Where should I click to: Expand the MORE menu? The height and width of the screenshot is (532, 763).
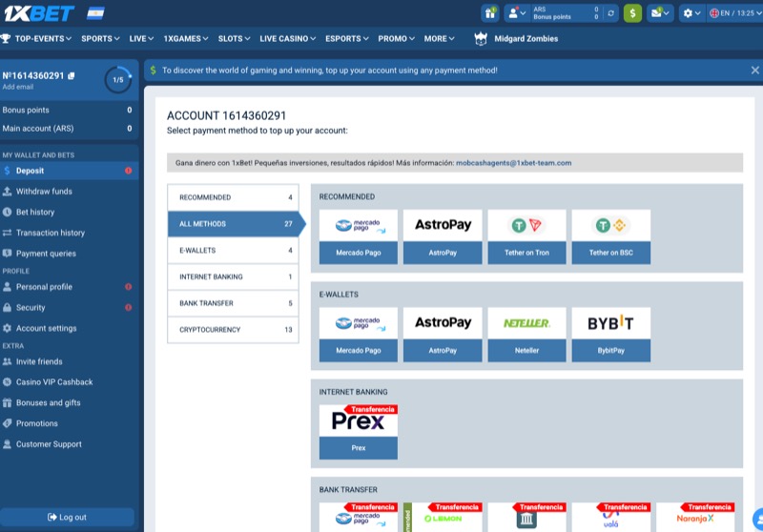(x=439, y=38)
